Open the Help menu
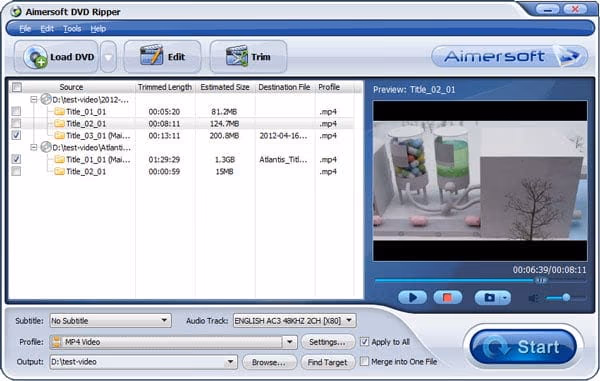The image size is (600, 381). click(x=98, y=29)
